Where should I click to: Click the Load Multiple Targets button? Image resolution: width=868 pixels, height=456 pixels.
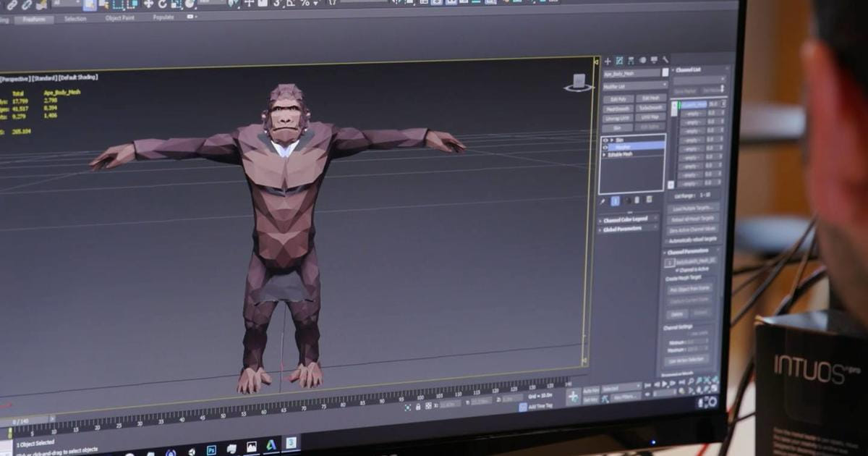pos(692,208)
